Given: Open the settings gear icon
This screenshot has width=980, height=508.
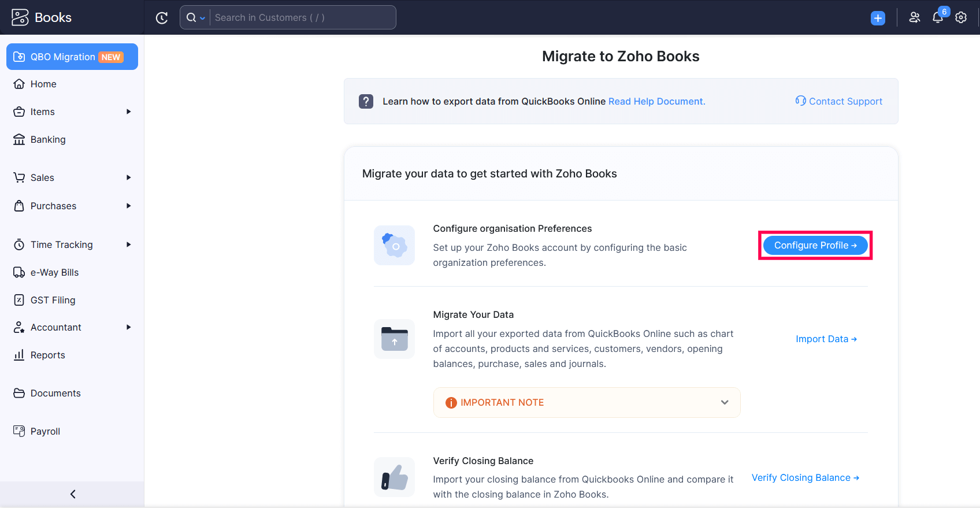Looking at the screenshot, I should coord(961,18).
